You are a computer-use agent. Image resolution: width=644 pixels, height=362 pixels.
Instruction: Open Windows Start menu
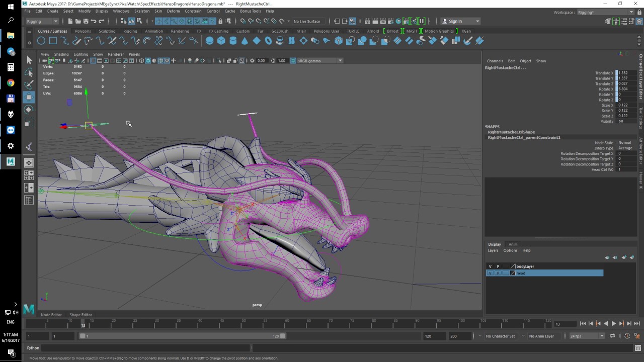pos(11,7)
